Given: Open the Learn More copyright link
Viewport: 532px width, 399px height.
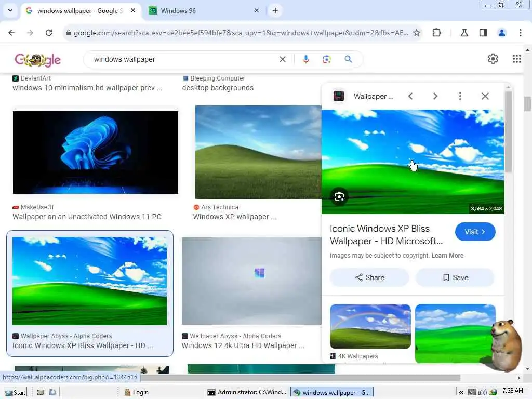Looking at the screenshot, I should click(x=447, y=256).
